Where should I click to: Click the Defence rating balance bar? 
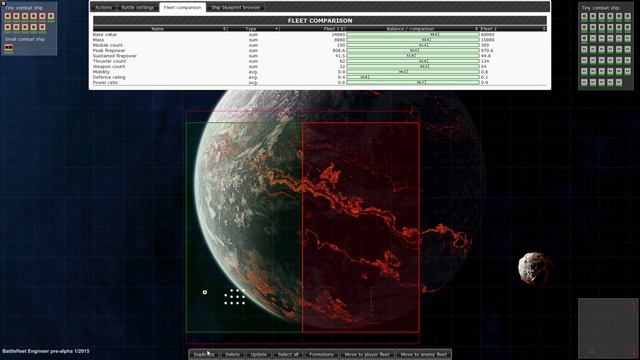(413, 77)
